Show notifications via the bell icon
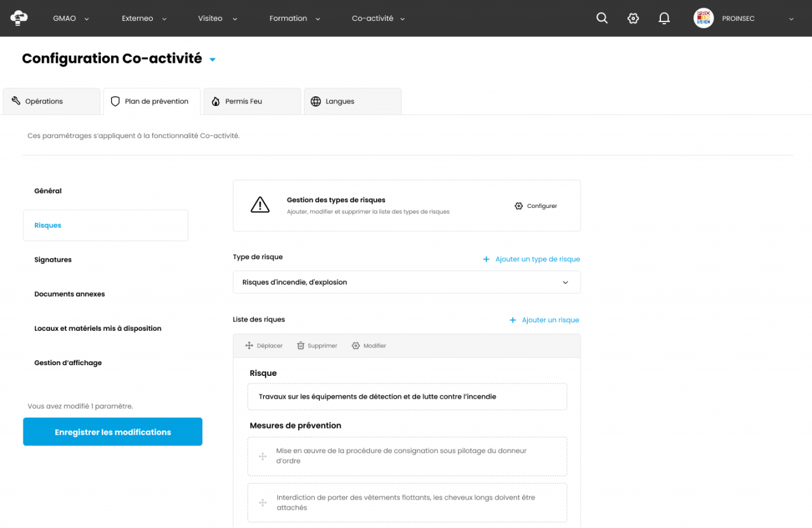 point(664,18)
